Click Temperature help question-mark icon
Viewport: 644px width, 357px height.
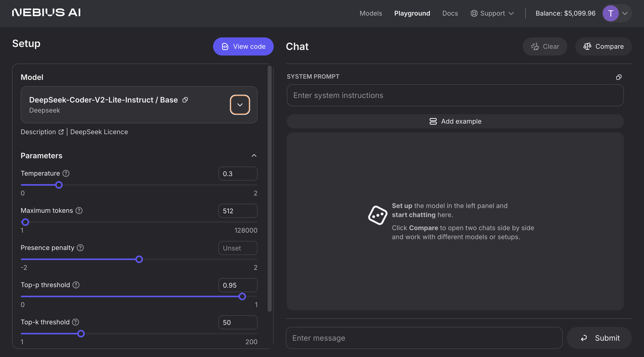click(66, 173)
